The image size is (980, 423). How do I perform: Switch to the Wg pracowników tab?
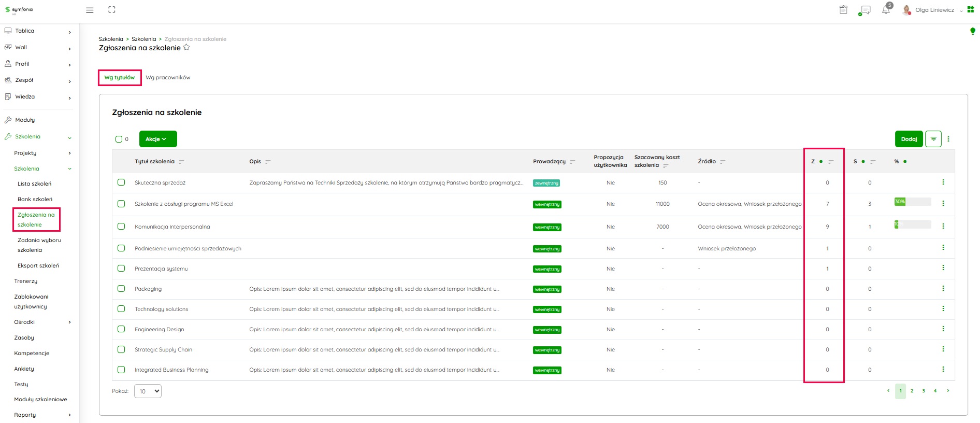(x=168, y=78)
